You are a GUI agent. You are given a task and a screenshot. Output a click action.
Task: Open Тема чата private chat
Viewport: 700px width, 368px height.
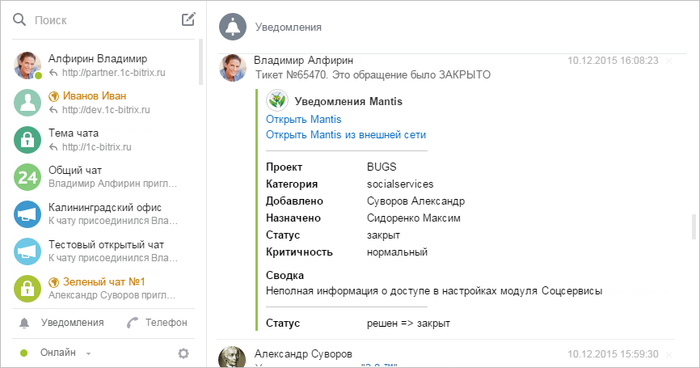(104, 140)
